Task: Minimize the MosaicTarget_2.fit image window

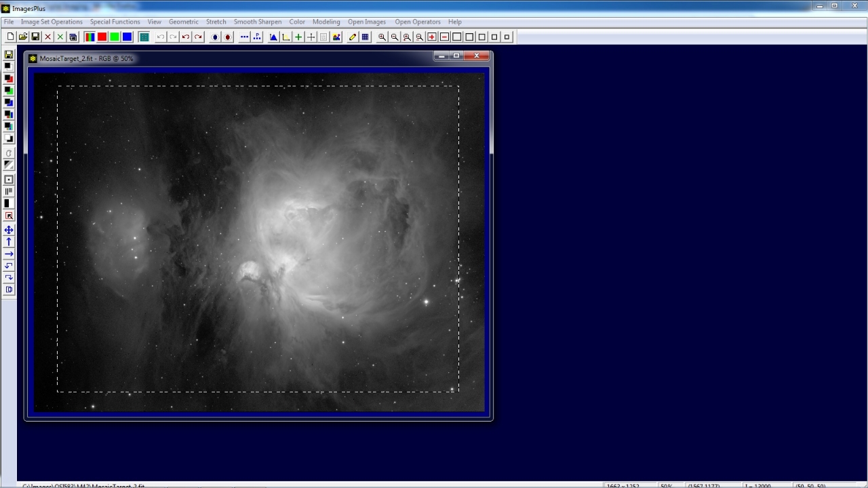Action: [x=441, y=56]
